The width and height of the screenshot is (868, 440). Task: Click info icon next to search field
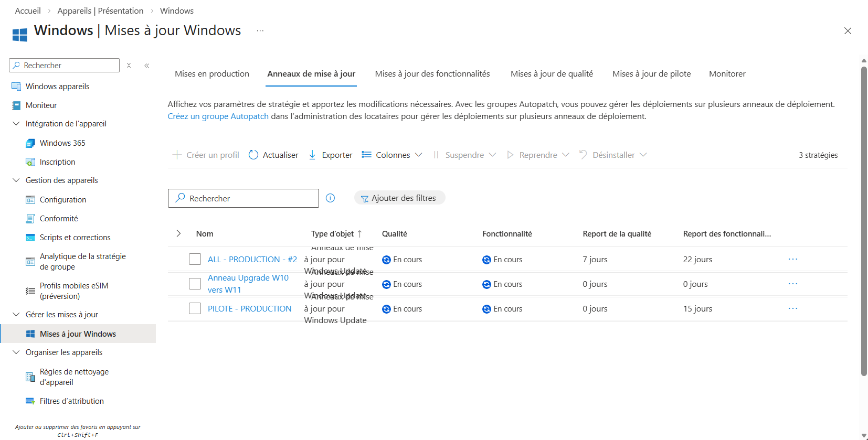tap(330, 198)
